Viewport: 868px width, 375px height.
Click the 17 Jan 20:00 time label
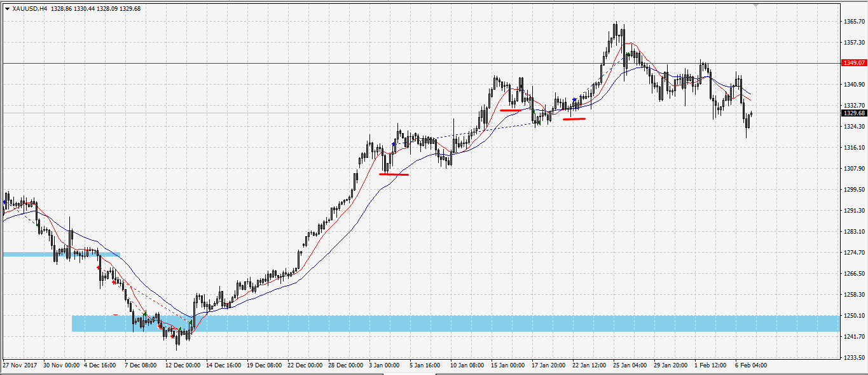[549, 365]
